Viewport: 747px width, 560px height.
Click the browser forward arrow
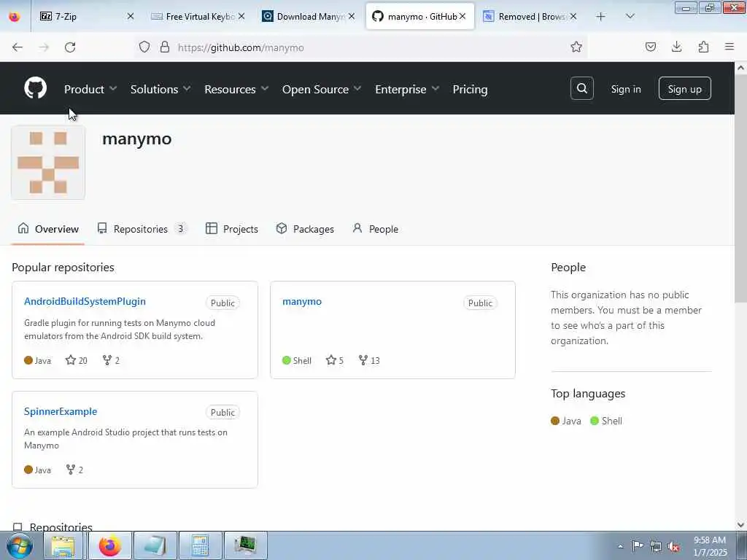point(44,47)
